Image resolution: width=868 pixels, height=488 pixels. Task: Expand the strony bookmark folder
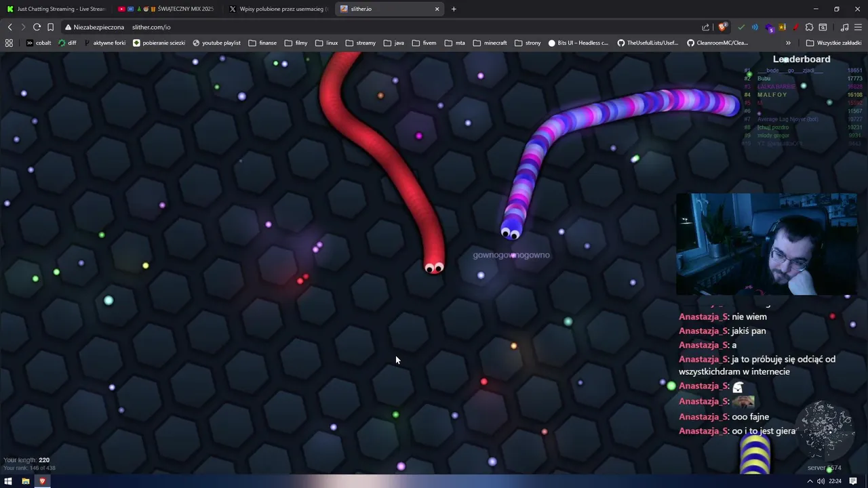pos(528,43)
